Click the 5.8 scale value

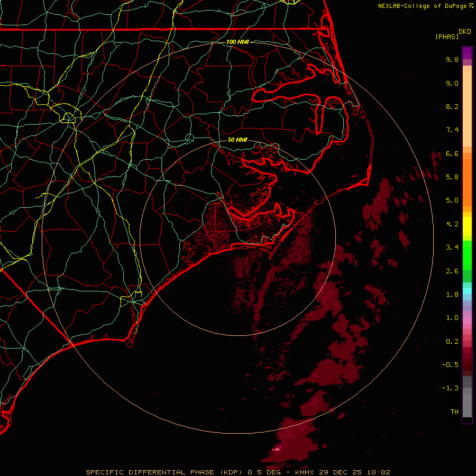[452, 177]
